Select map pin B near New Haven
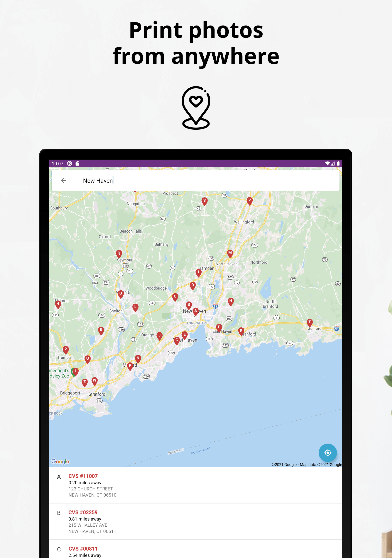 click(189, 306)
